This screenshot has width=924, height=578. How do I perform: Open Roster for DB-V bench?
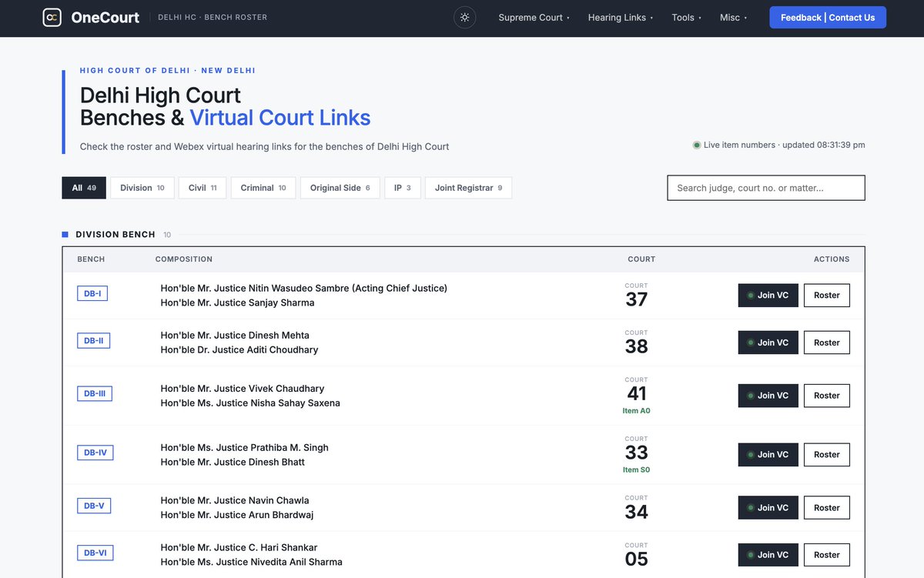pyautogui.click(x=827, y=508)
